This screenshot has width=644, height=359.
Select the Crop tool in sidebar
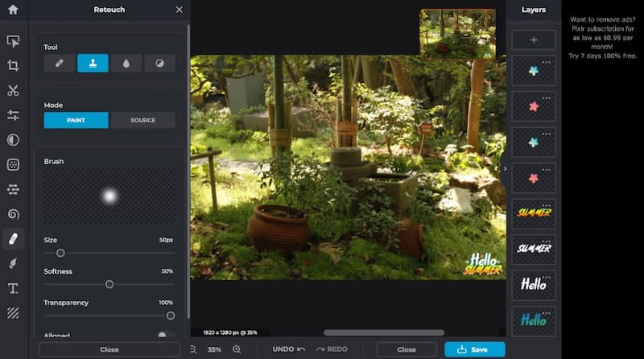coord(13,66)
